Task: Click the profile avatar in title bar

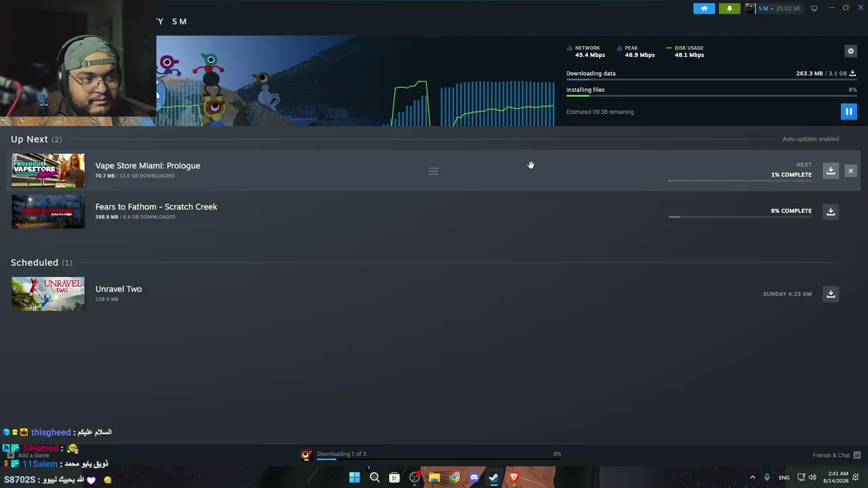Action: (x=750, y=8)
